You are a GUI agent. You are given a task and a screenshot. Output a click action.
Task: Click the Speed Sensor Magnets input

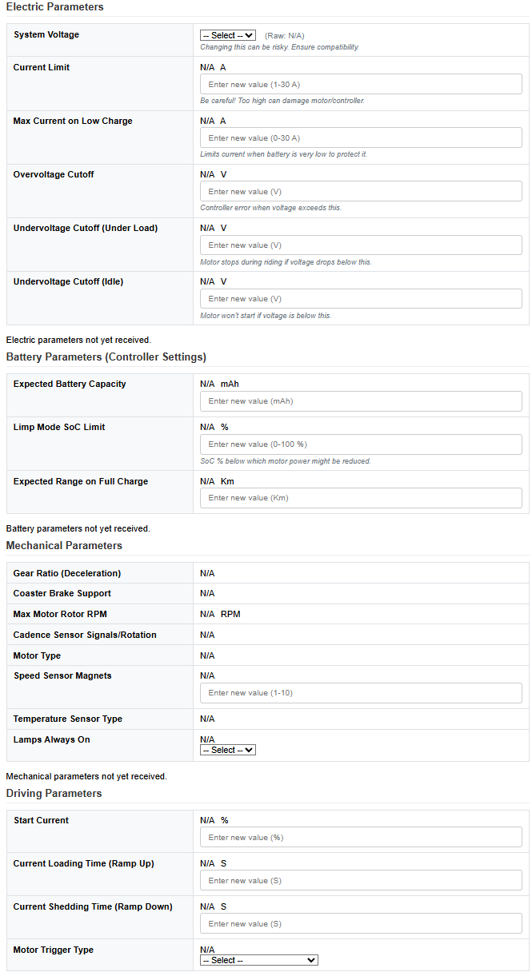[x=361, y=692]
